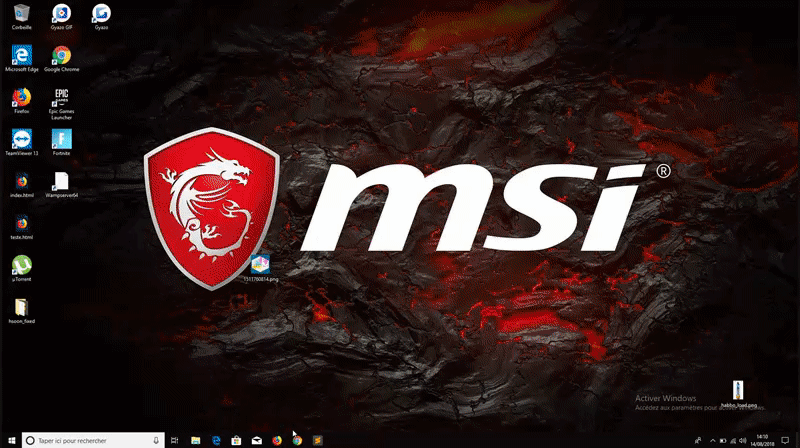Screen dimensions: 800x448
Task: Select the Microsoft Edge desktop shortcut
Action: tap(21, 58)
